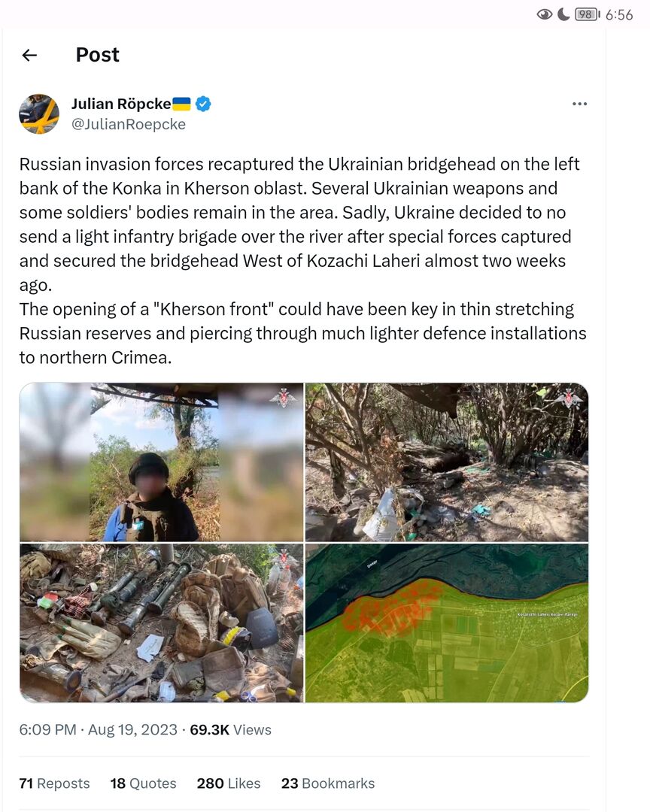Open the Julian Röpcke display name

(x=120, y=104)
